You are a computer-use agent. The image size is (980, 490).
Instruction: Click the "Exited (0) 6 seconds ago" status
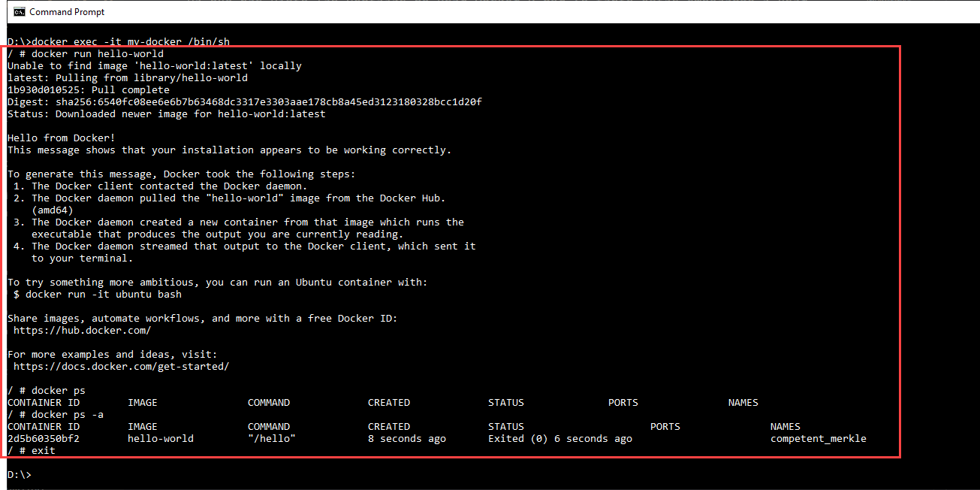click(559, 438)
